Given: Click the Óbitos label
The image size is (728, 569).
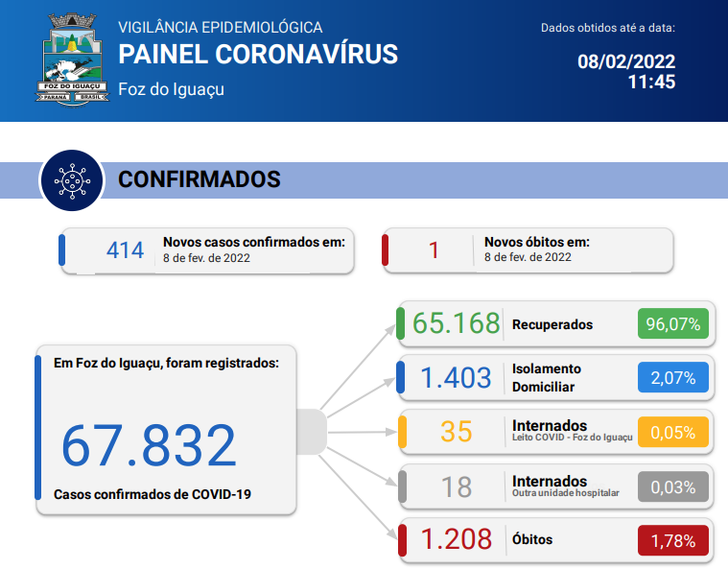Looking at the screenshot, I should coord(532,539).
